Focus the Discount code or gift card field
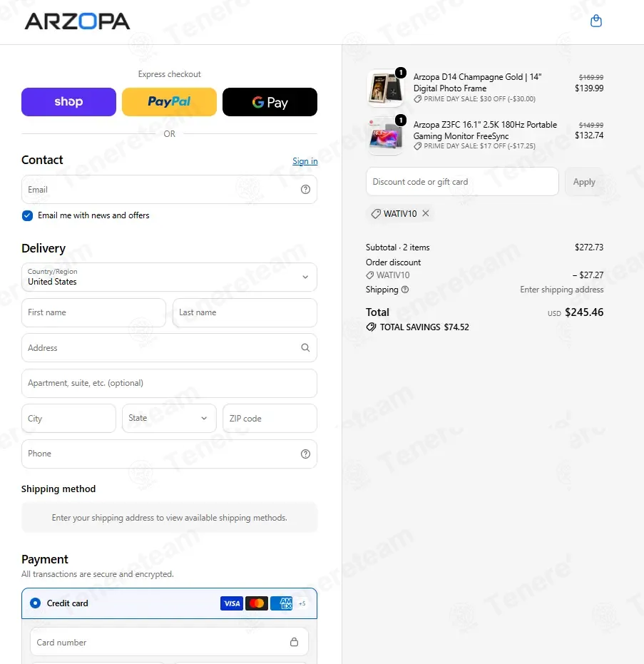644x664 pixels. [x=462, y=182]
